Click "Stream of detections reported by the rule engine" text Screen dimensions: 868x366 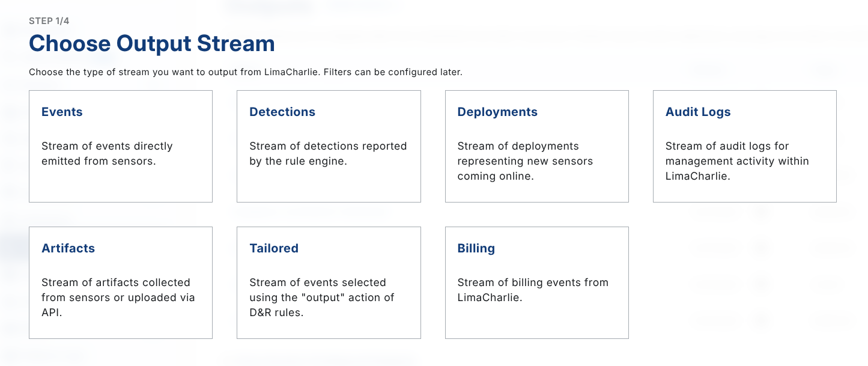328,154
